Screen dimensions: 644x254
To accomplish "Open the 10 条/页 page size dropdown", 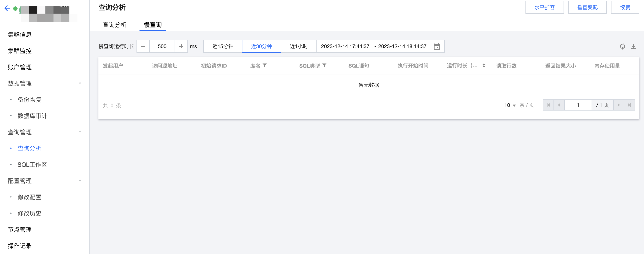I will [x=510, y=105].
